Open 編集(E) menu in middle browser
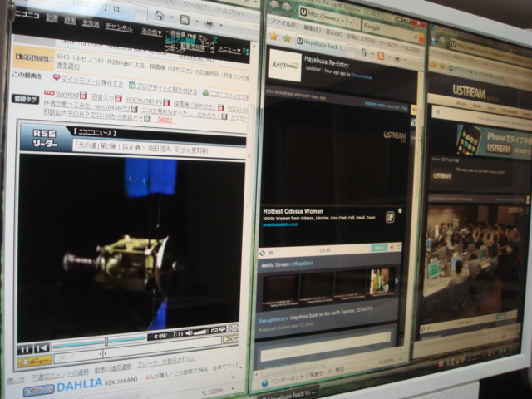The width and height of the screenshot is (532, 399). point(312,29)
